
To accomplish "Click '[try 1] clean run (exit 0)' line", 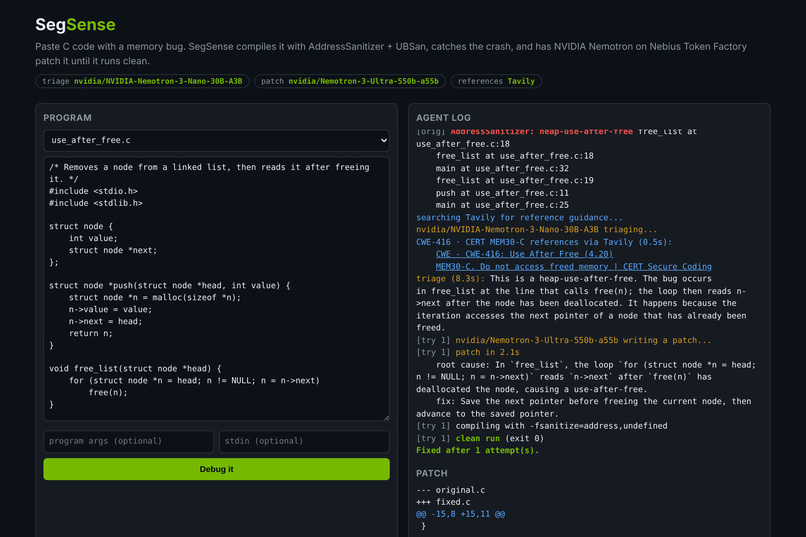I will pos(480,438).
